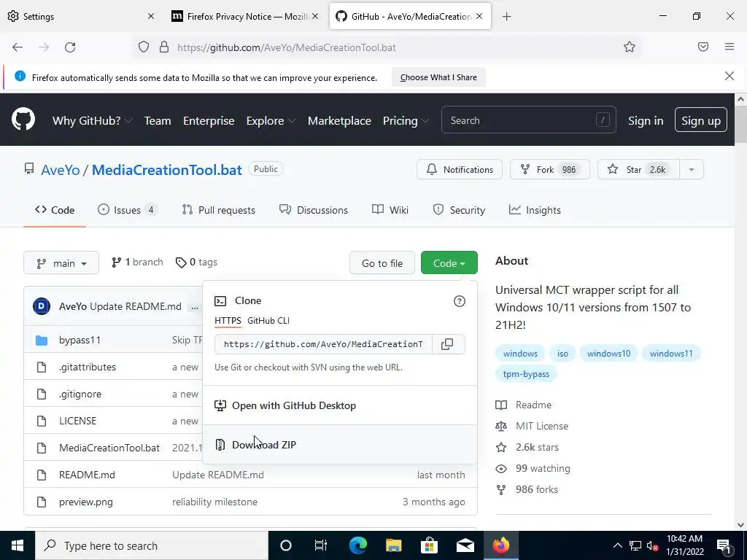747x560 pixels.
Task: Click the windows11 topic tag
Action: tap(671, 354)
